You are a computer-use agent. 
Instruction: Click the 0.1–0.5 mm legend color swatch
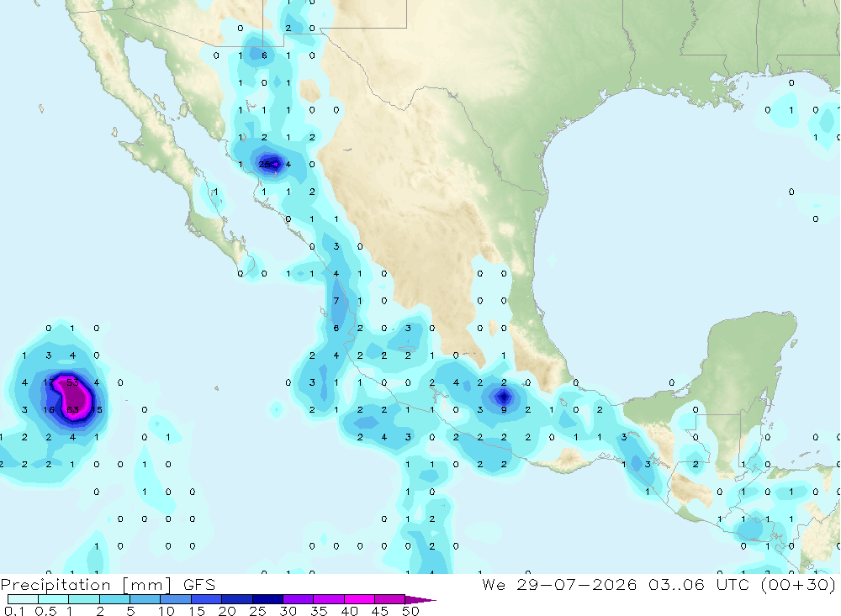pyautogui.click(x=23, y=599)
